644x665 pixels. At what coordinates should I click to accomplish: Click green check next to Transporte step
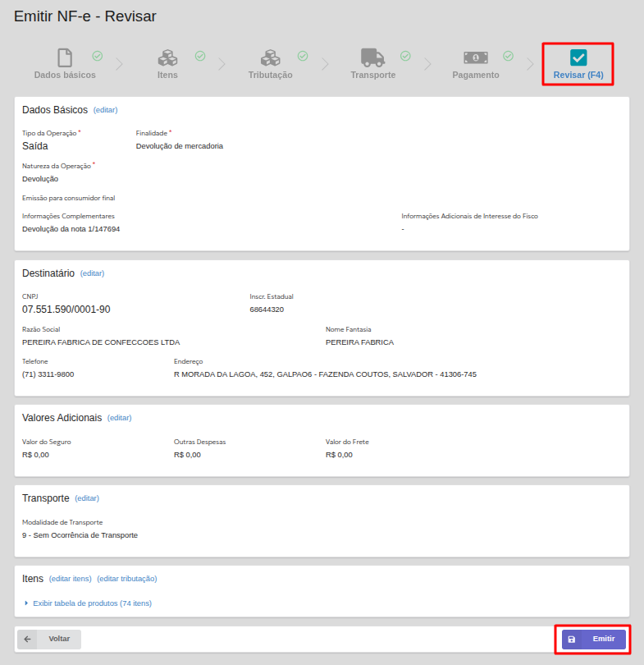(x=405, y=56)
